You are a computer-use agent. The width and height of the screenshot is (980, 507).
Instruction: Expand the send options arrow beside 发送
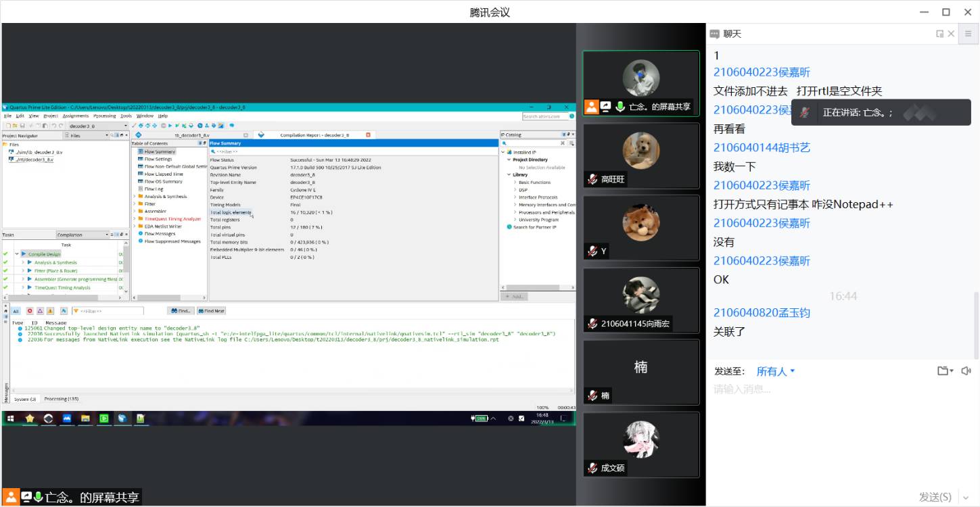coord(966,498)
